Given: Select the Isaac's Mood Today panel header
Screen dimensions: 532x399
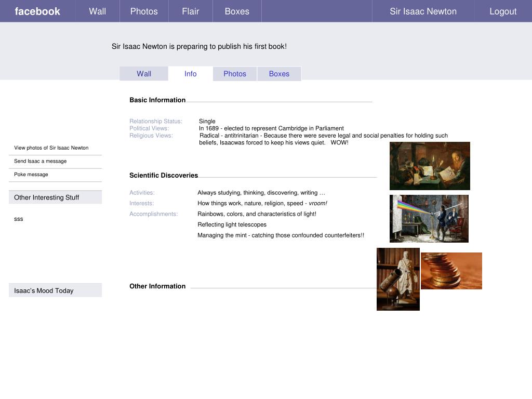Looking at the screenshot, I should tap(55, 290).
